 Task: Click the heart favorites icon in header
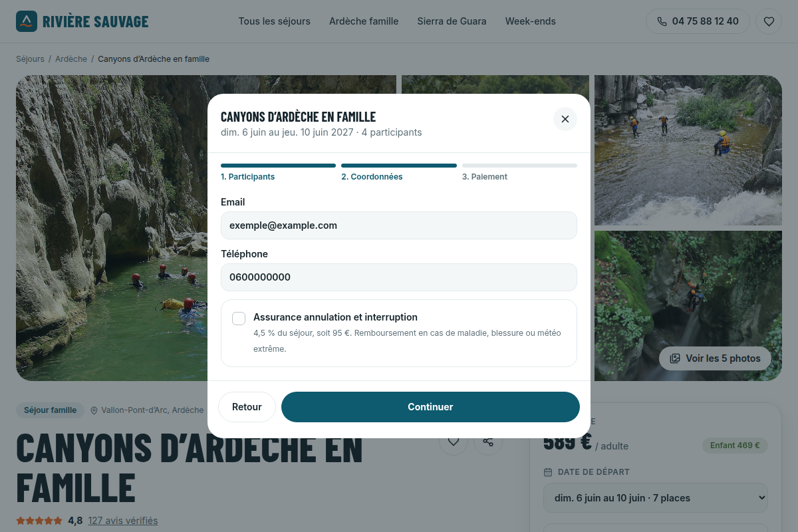pyautogui.click(x=769, y=21)
